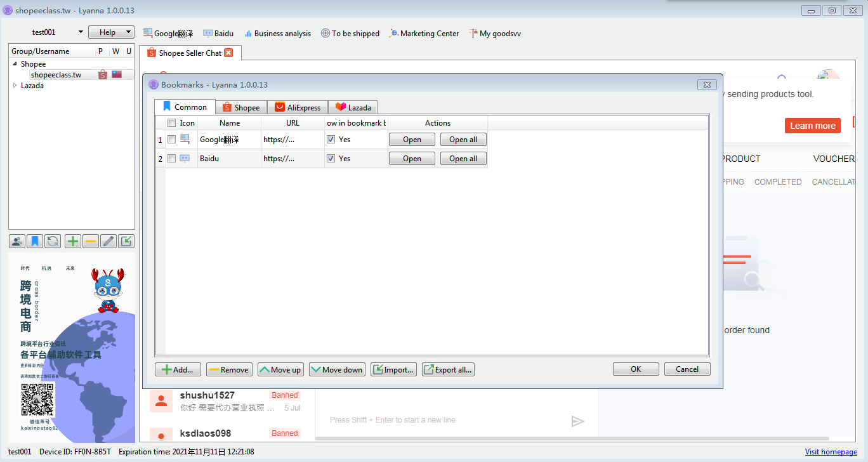Open the Baidu bookmark in the toolbar
Viewport: 868px width, 462px height.
(218, 33)
